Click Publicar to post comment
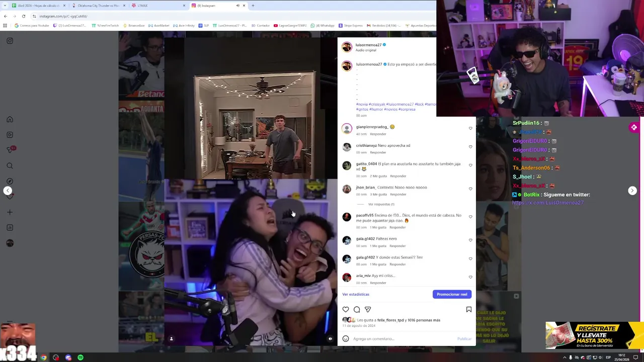The image size is (644, 362). point(464,339)
